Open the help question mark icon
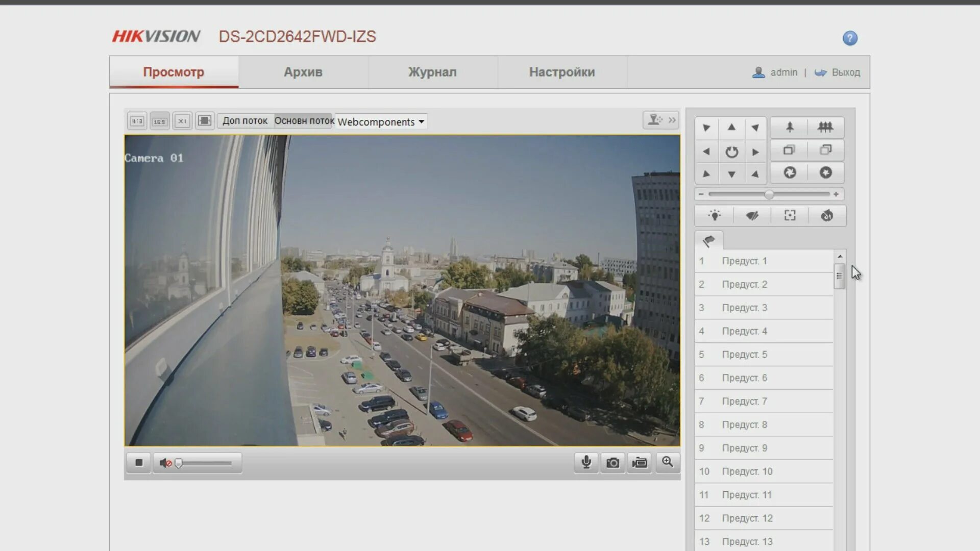The height and width of the screenshot is (551, 980). 850,38
